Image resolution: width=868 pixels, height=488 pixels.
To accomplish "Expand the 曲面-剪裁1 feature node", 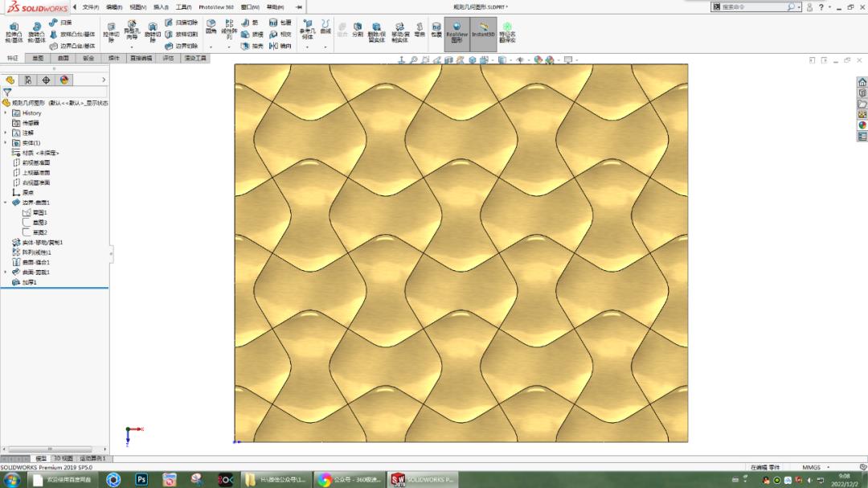I will (6, 273).
